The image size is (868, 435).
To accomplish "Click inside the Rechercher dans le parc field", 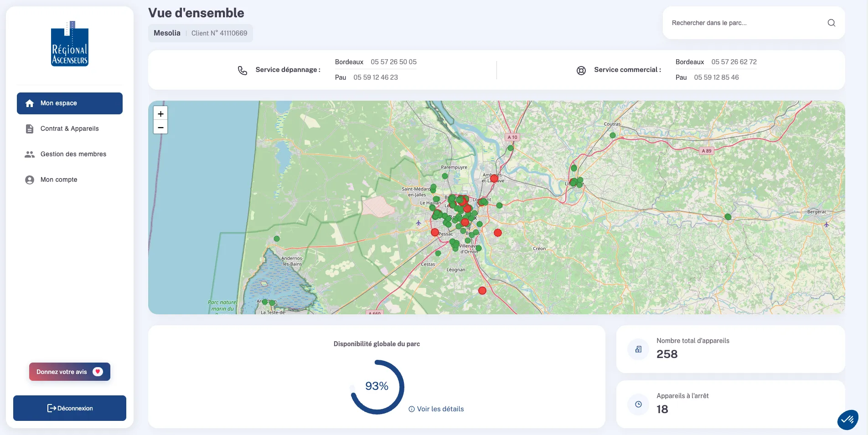I will tap(729, 23).
